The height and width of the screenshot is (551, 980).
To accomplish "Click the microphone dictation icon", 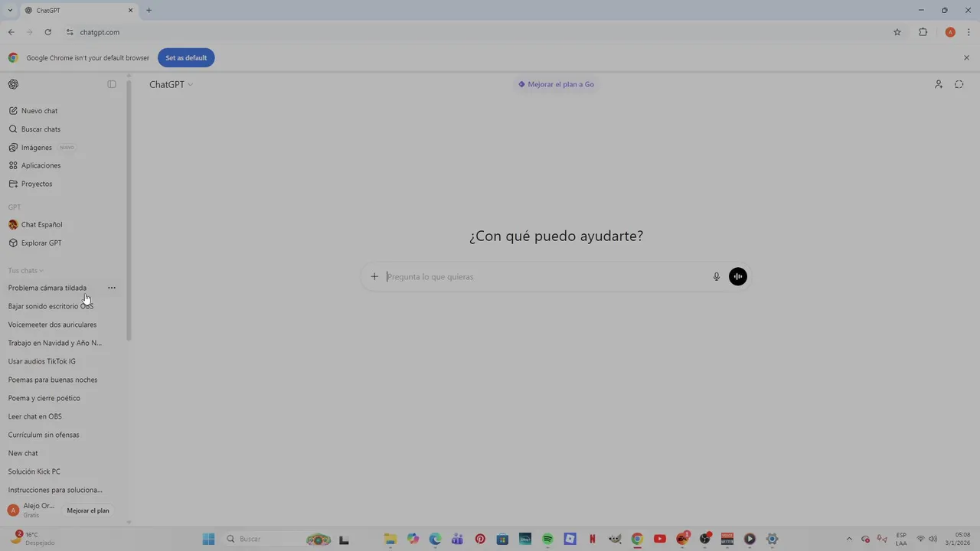I will 717,276.
